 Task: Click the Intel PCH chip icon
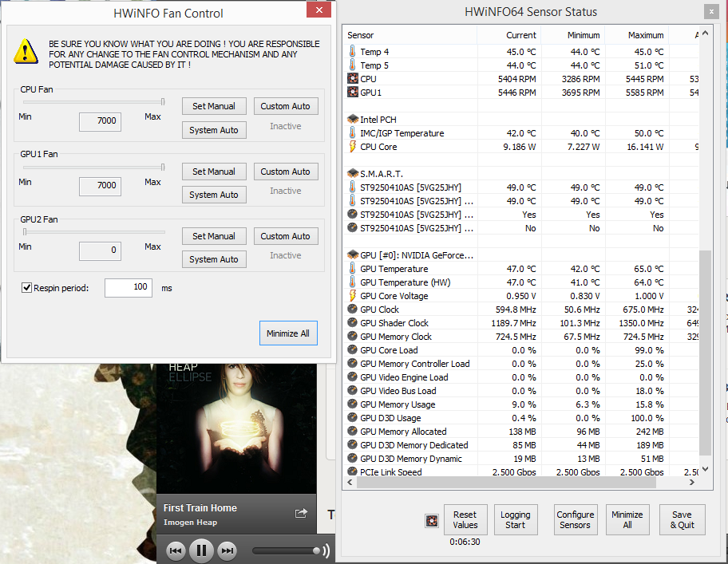click(x=352, y=119)
